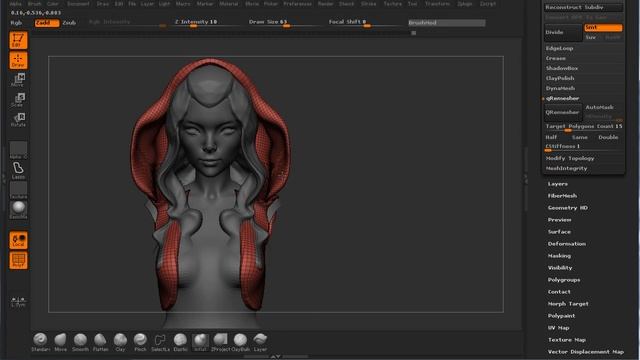Open the Texture Off selector in left toolbar
Viewport: 640px width, 360px height.
coord(18,190)
